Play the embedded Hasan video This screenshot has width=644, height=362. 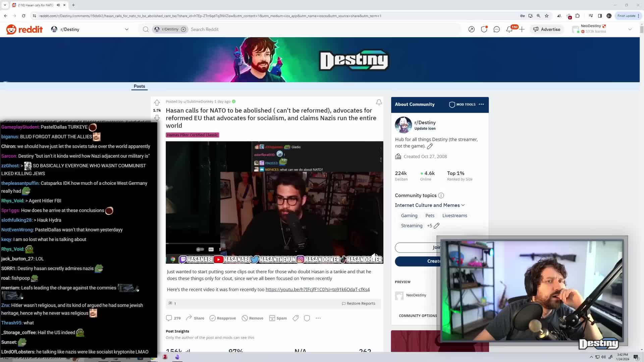(x=274, y=202)
